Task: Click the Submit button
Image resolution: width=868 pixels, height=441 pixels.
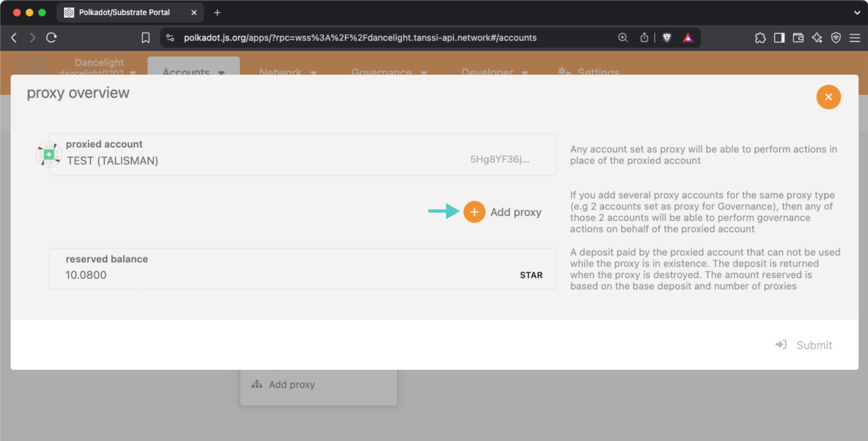Action: 804,345
